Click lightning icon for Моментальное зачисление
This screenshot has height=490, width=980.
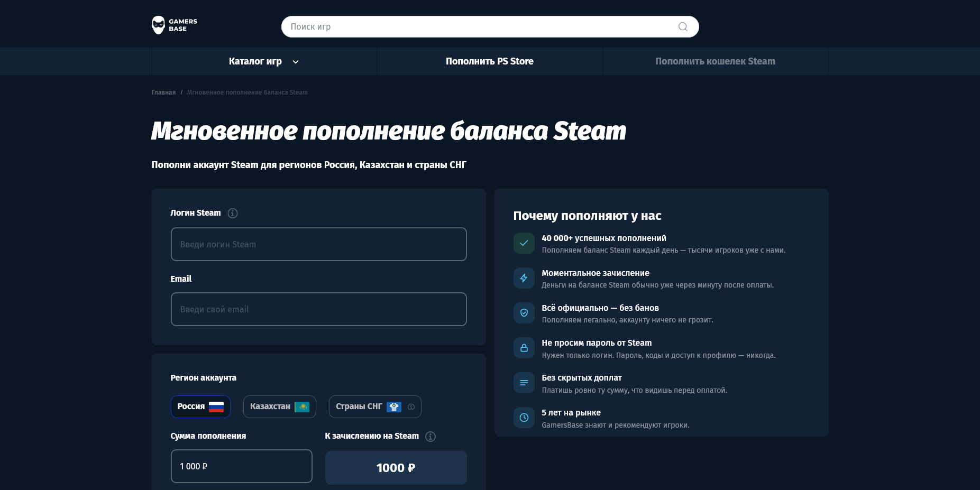coord(524,278)
